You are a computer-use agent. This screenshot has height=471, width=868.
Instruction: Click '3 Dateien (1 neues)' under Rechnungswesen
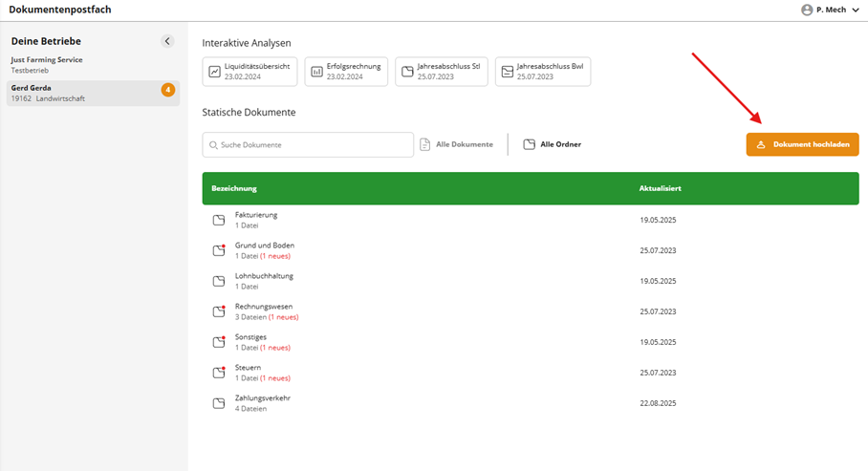pyautogui.click(x=267, y=317)
